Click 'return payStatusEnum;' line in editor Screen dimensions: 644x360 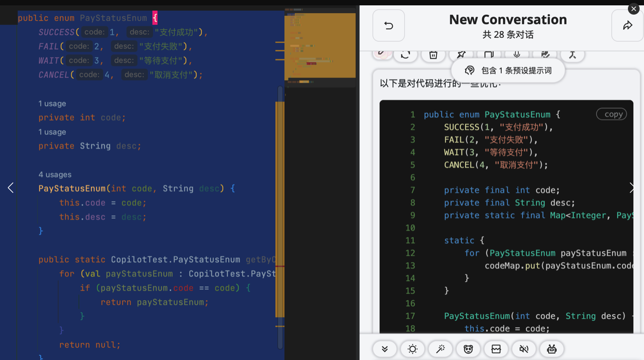tap(154, 302)
